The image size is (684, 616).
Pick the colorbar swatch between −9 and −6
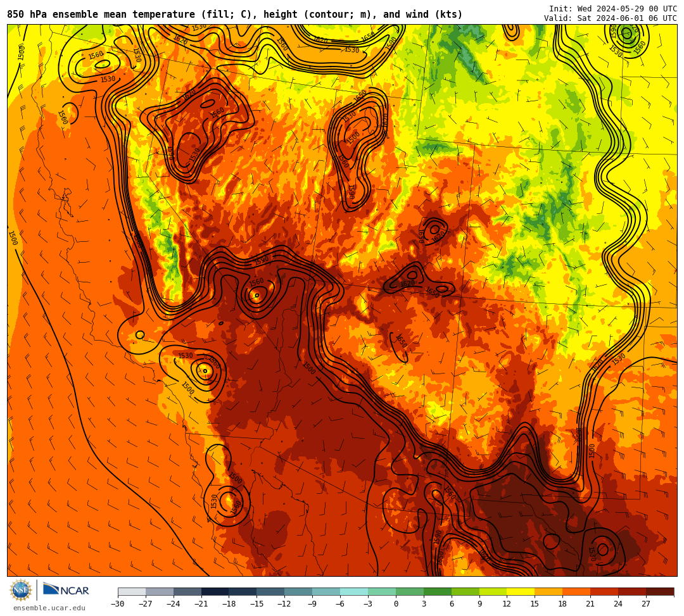pyautogui.click(x=326, y=591)
